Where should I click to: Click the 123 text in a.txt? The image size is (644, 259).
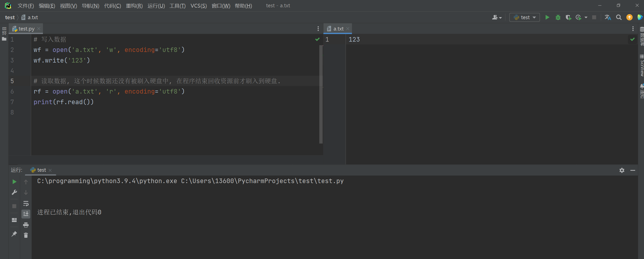[354, 39]
